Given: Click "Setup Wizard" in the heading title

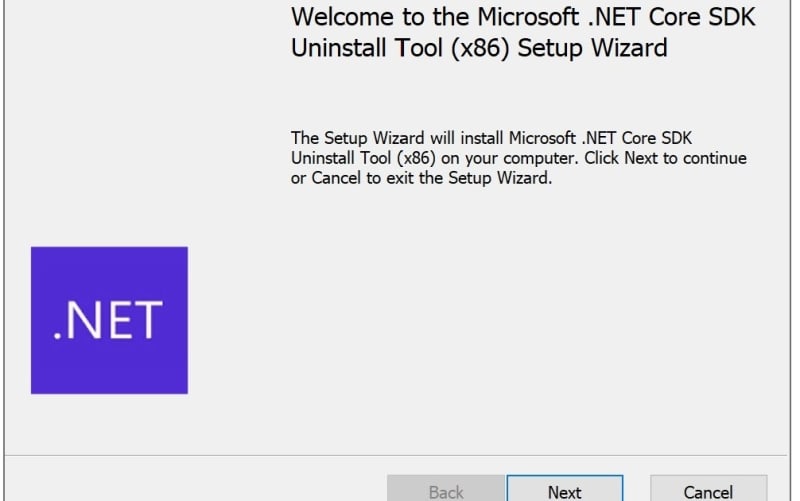Looking at the screenshot, I should (x=610, y=48).
